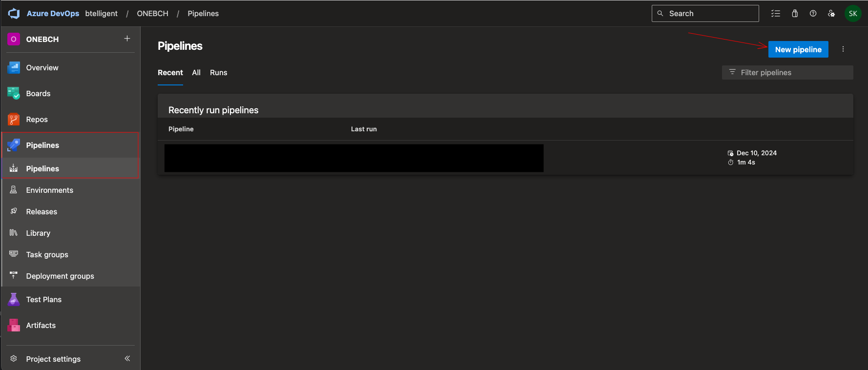868x370 pixels.
Task: Go to Artifacts in the sidebar
Action: click(x=41, y=326)
